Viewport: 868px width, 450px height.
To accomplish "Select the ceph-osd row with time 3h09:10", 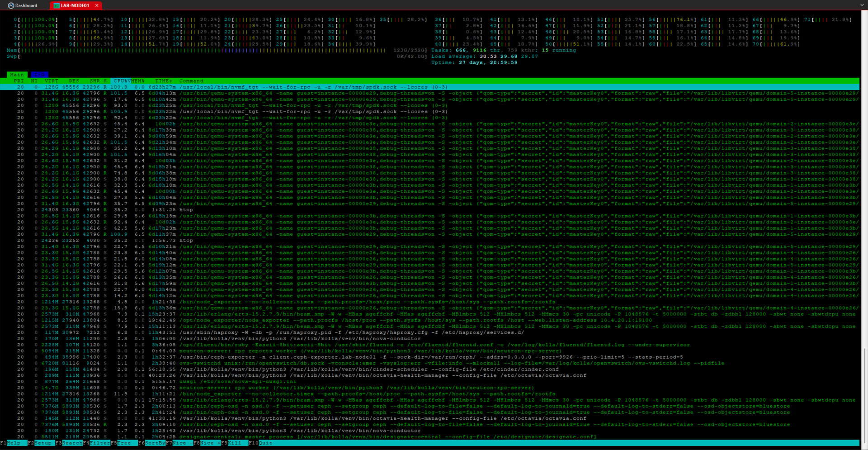I will [x=429, y=425].
